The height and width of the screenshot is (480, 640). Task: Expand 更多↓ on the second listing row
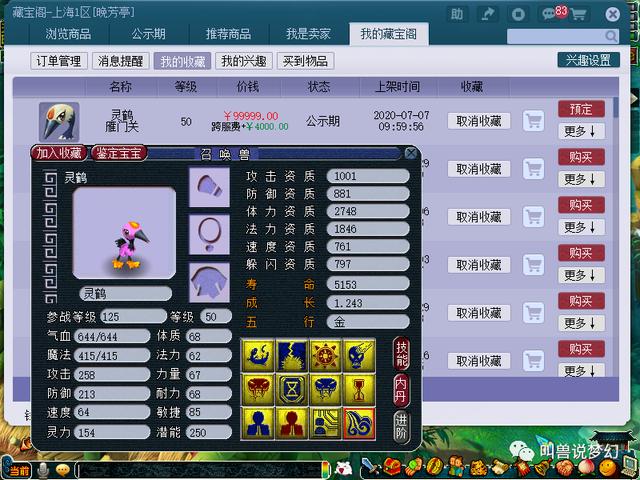coord(581,179)
